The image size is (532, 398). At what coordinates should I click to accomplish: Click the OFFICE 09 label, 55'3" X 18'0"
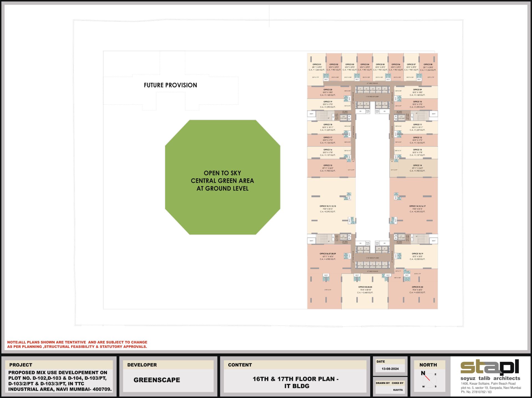417,89
